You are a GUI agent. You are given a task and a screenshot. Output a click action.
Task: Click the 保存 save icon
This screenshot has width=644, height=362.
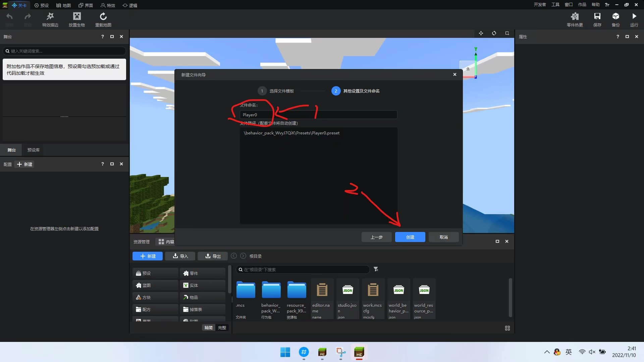coord(597,16)
